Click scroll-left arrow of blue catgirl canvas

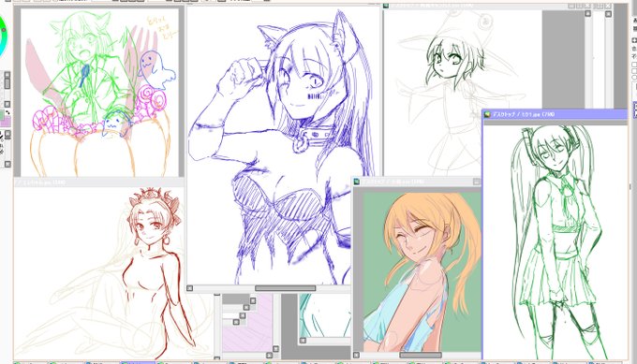(190, 288)
